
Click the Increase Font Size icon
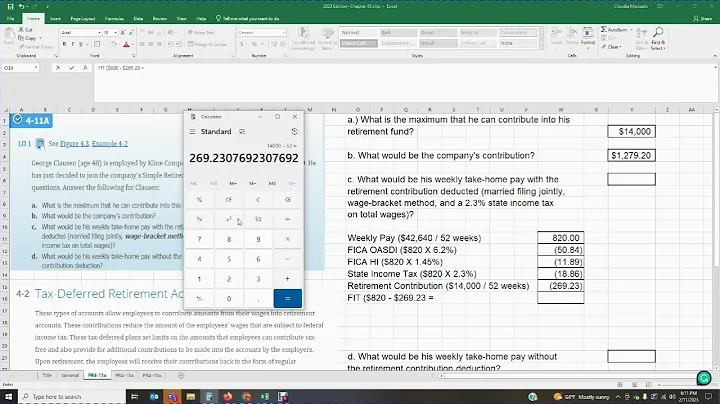(123, 33)
